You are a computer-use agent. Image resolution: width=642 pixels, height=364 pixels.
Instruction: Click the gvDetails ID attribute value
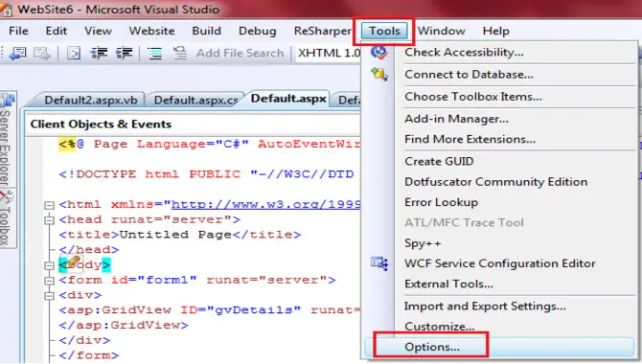coord(254,310)
